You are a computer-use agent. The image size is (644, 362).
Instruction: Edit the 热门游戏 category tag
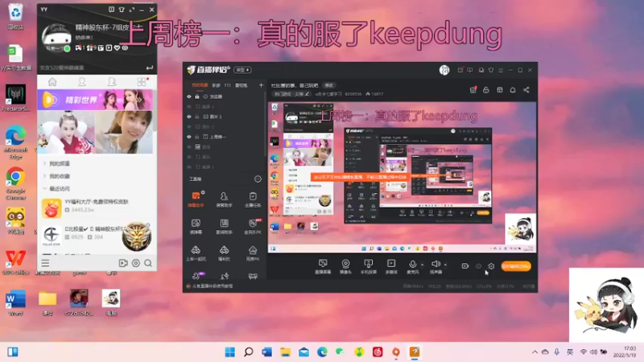click(x=291, y=94)
